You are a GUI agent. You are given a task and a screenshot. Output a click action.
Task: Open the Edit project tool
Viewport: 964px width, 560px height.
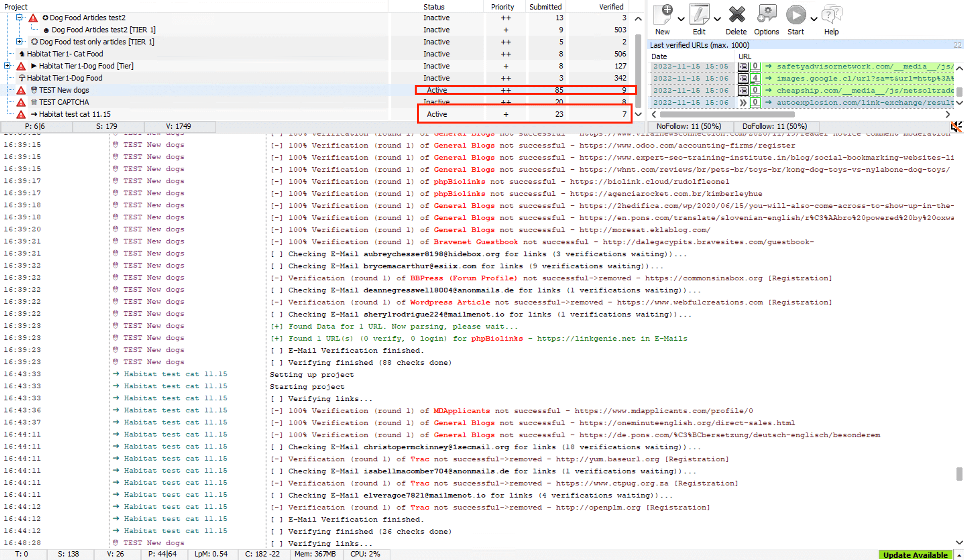(699, 19)
